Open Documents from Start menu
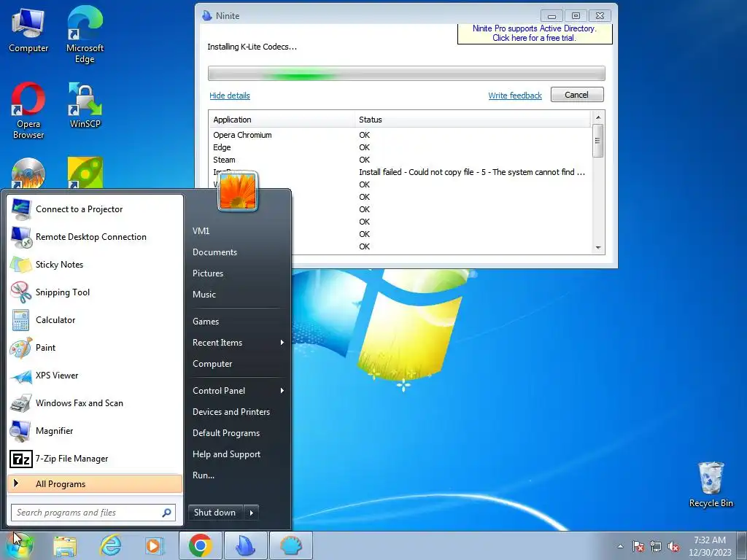This screenshot has height=560, width=747. (215, 252)
